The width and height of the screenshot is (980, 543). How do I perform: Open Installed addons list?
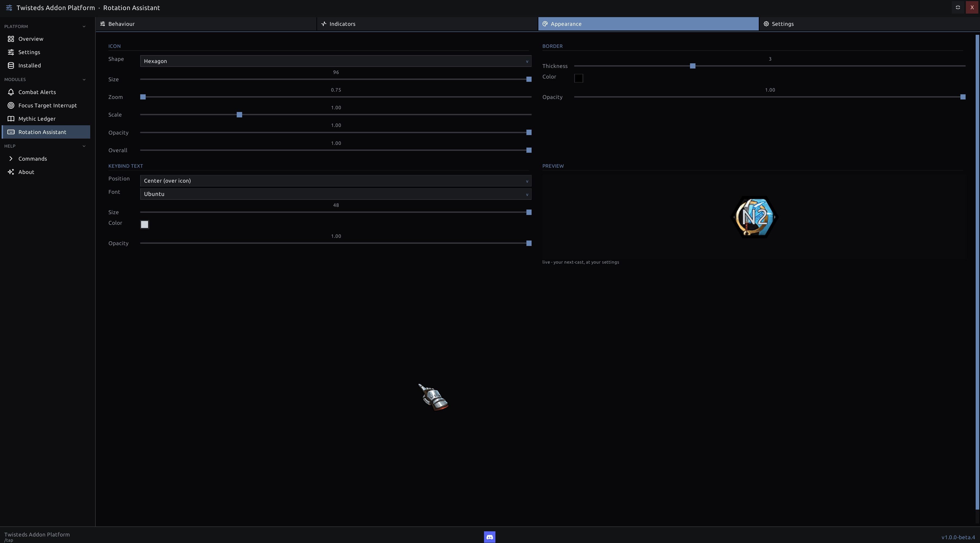click(46, 65)
